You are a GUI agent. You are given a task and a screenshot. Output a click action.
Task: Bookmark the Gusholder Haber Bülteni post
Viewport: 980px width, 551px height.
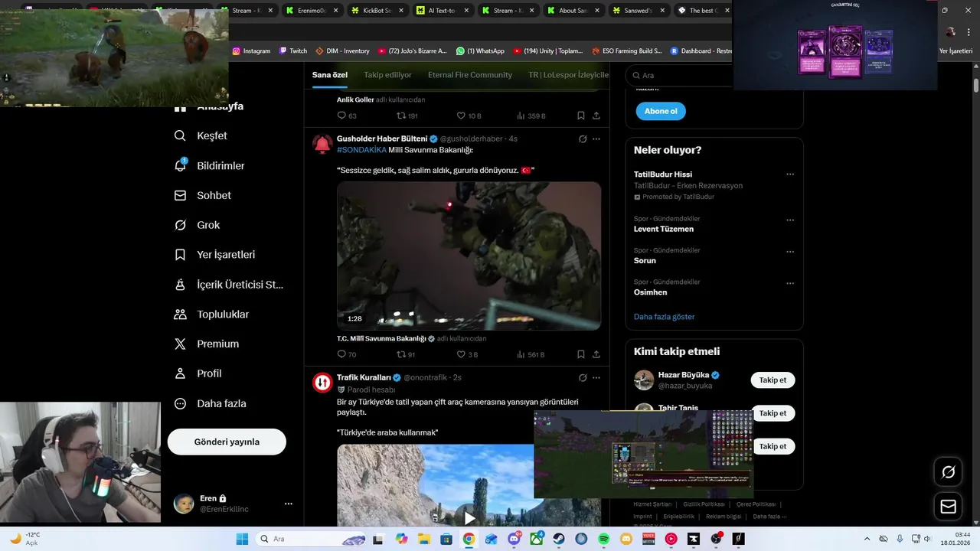[x=581, y=354]
